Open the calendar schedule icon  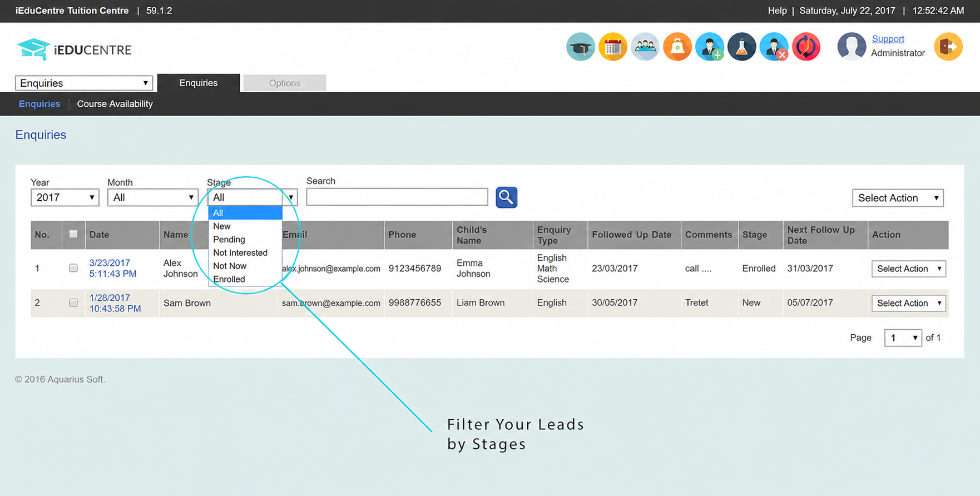[612, 47]
